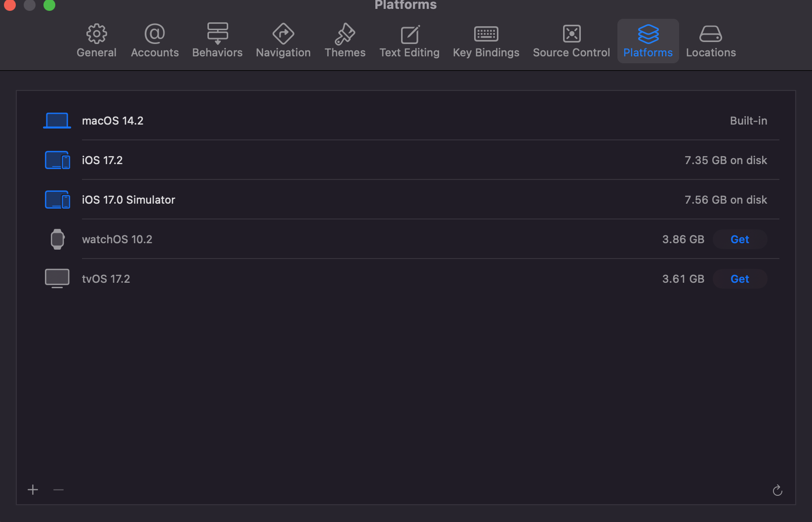The image size is (812, 522).
Task: Close the Platforms settings window
Action: click(x=10, y=5)
